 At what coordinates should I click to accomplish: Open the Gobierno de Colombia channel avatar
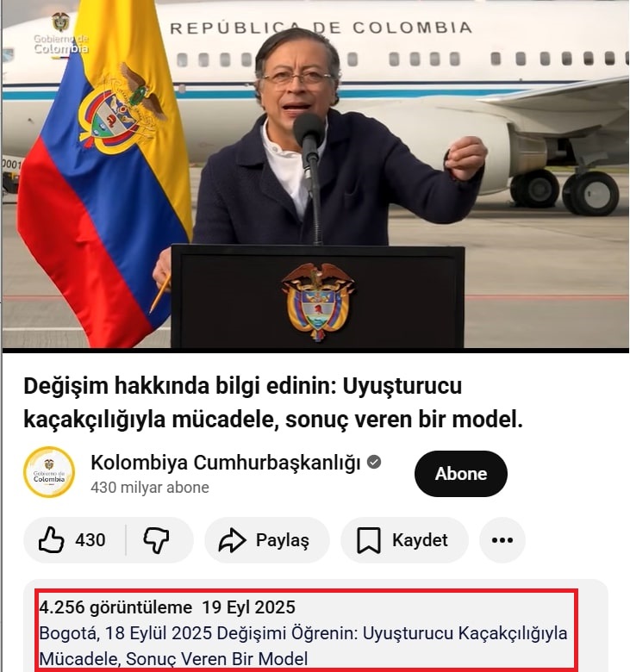click(x=49, y=472)
